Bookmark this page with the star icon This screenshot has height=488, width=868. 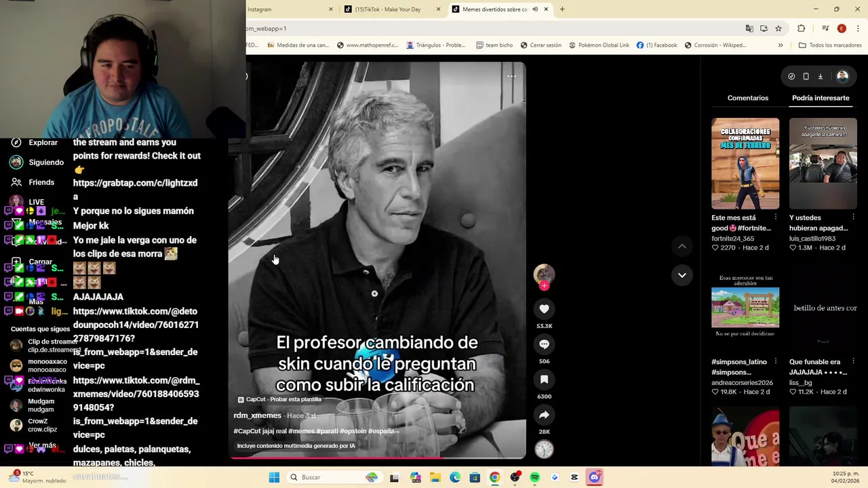click(778, 28)
